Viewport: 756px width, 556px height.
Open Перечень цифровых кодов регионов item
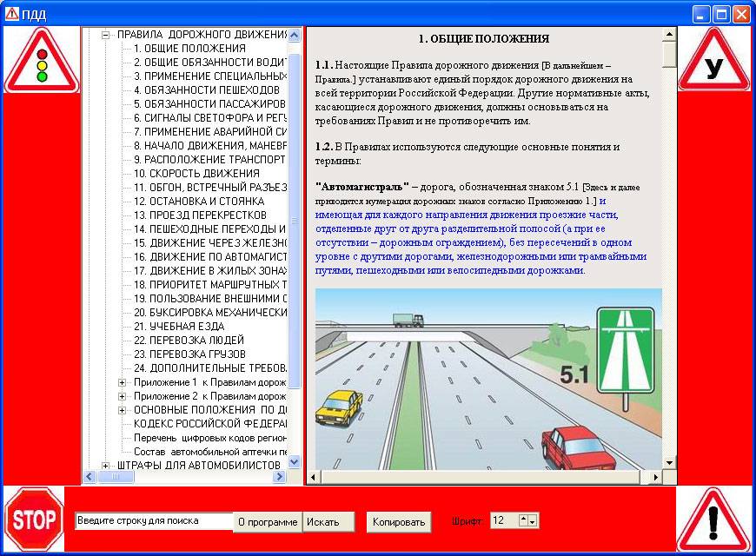209,438
